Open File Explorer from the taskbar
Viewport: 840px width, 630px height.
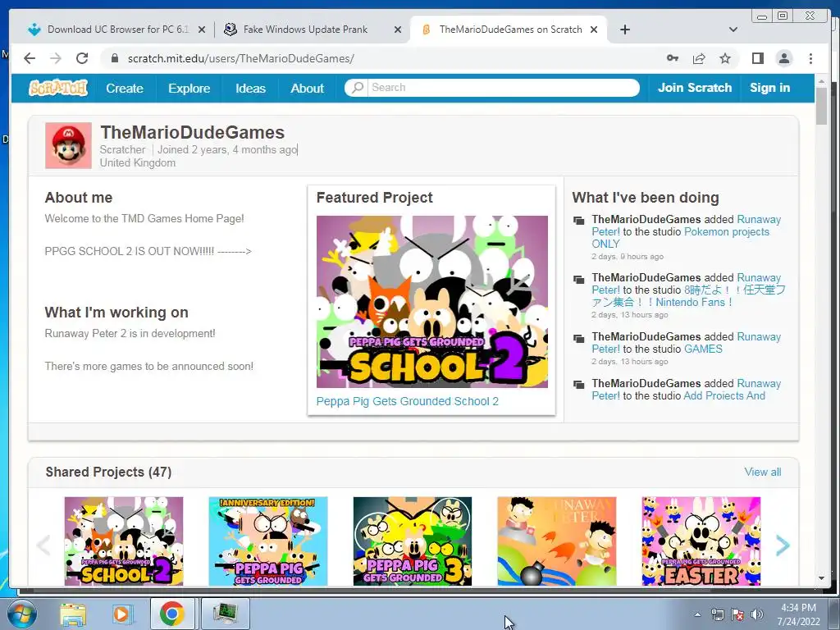click(73, 614)
